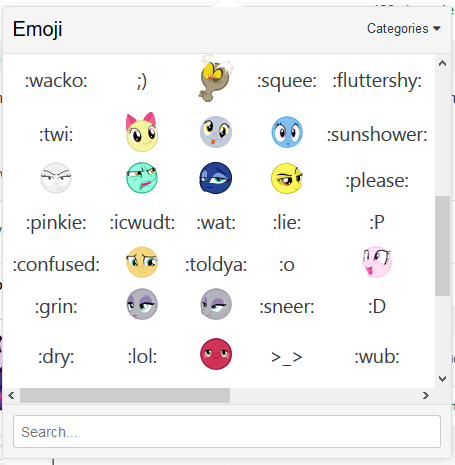Insert the :sneer: emoji
The width and height of the screenshot is (455, 465).
pos(287,307)
